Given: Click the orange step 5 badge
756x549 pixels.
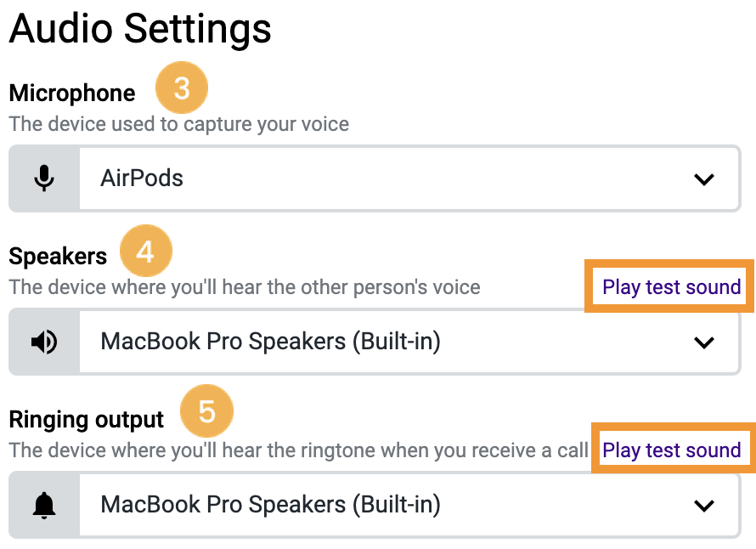Looking at the screenshot, I should click(206, 411).
